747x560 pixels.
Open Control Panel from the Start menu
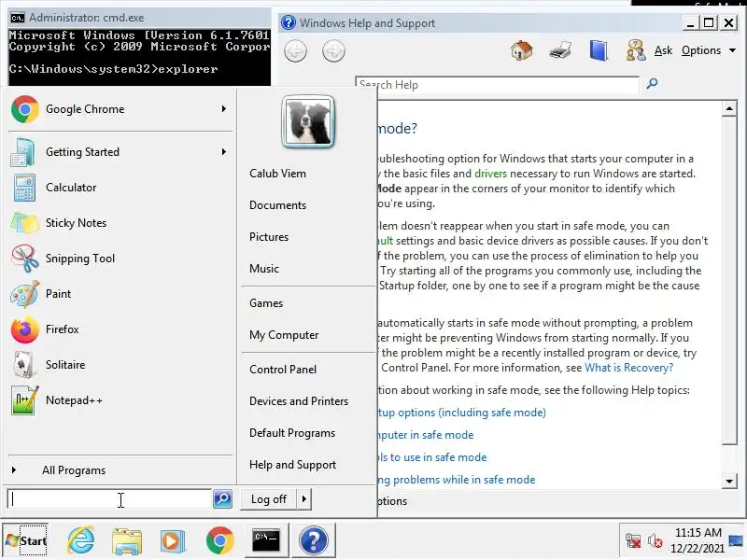point(283,370)
